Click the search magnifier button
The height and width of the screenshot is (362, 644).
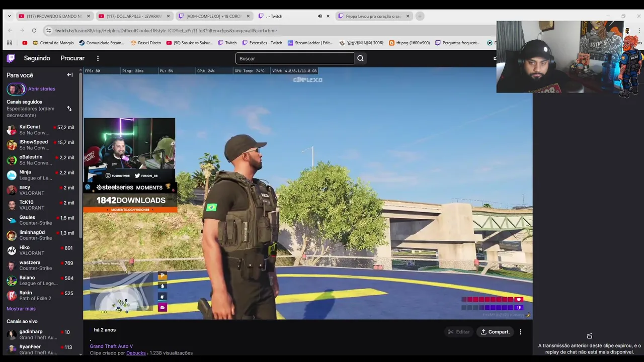(360, 58)
